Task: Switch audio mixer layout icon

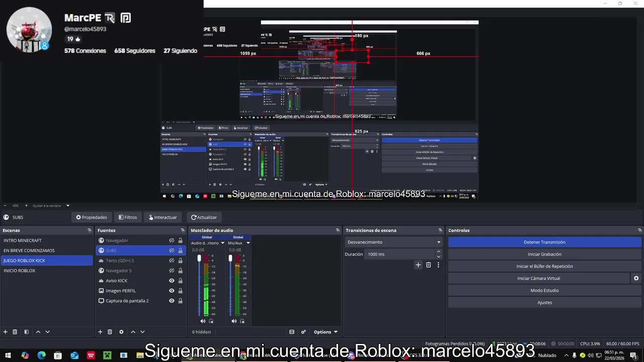Action: [292, 332]
